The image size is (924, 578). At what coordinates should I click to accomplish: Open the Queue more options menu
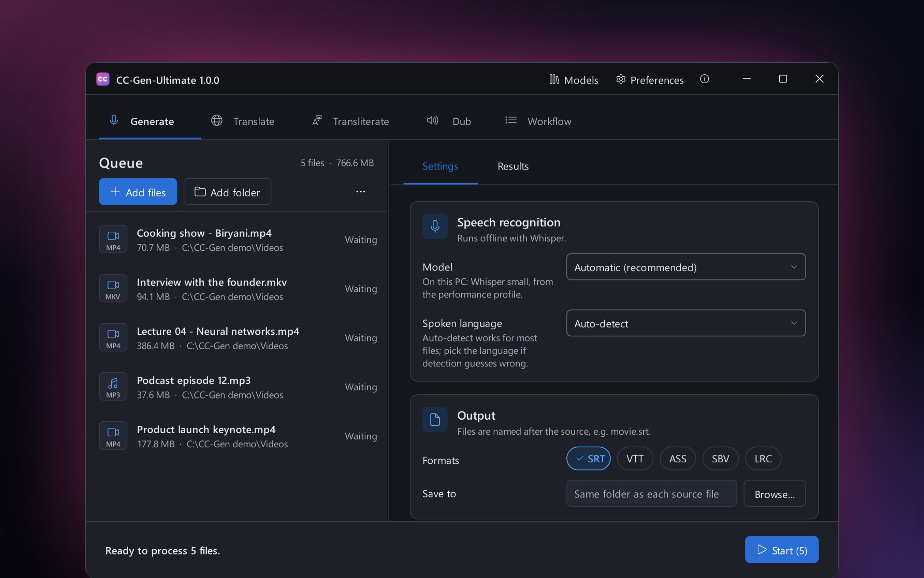(x=360, y=192)
